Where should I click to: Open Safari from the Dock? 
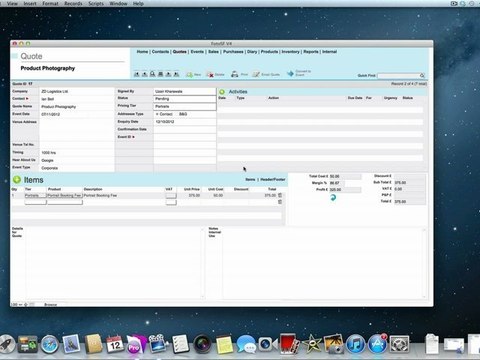tap(50, 344)
